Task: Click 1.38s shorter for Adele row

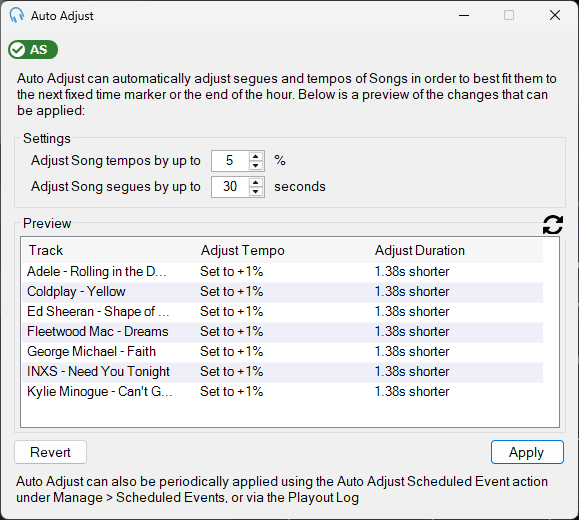Action: click(x=412, y=272)
